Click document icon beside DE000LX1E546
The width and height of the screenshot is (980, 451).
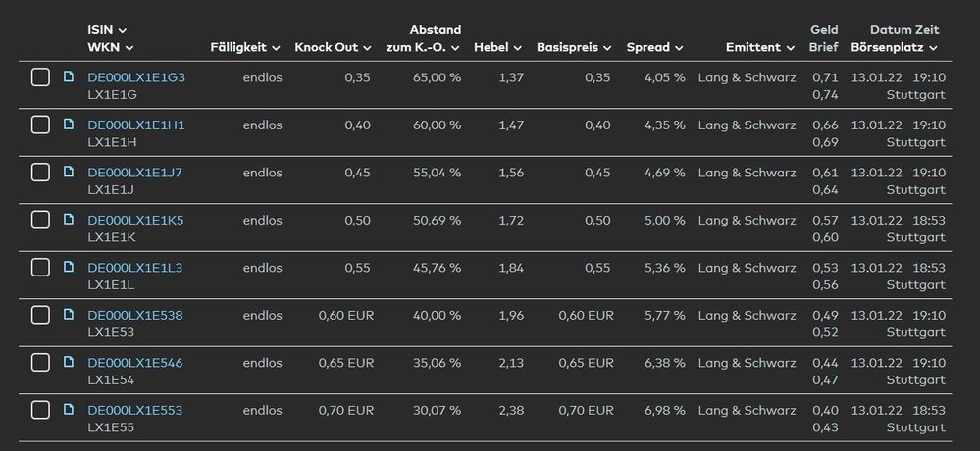pyautogui.click(x=69, y=361)
